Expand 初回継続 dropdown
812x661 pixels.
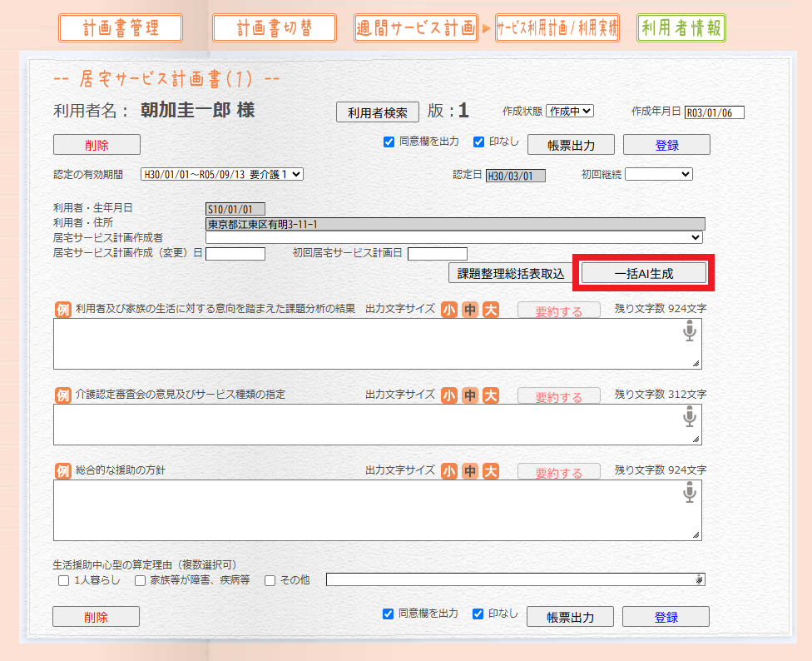(658, 174)
